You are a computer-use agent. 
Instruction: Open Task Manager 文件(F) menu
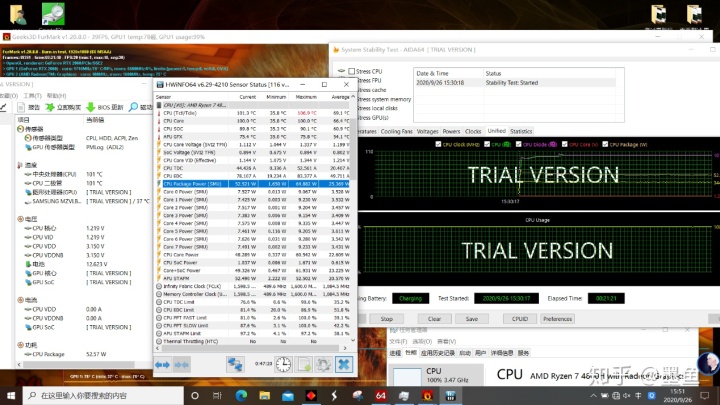pos(398,341)
